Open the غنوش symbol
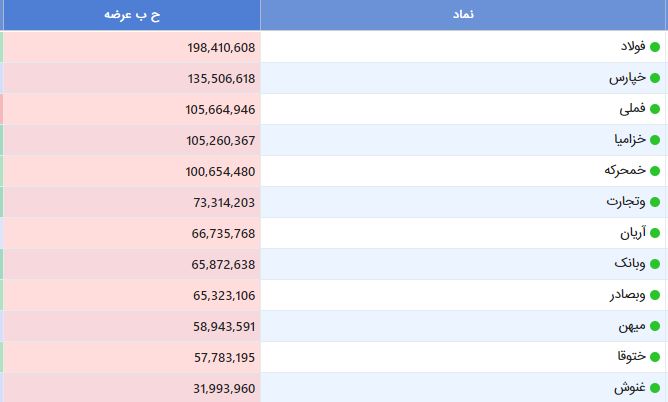This screenshot has width=668, height=402. 630,388
